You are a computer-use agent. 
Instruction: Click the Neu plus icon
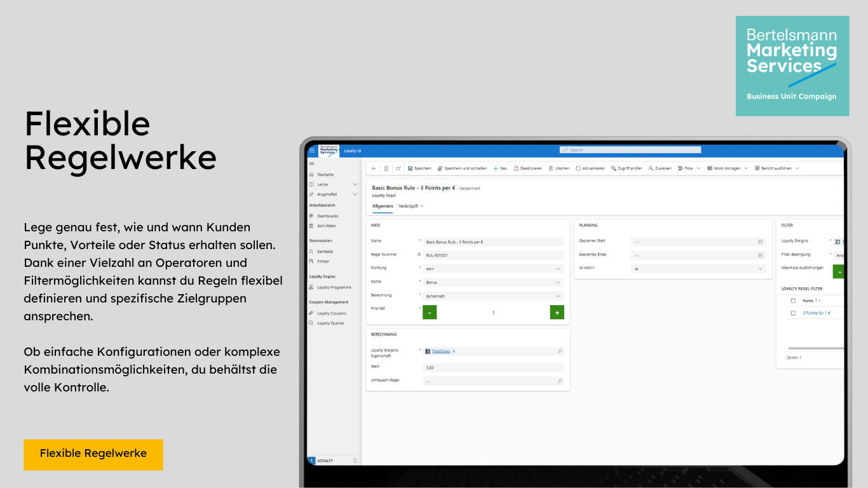point(496,168)
